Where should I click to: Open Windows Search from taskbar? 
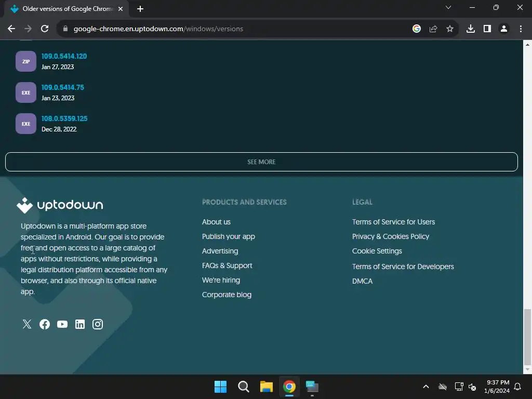point(243,387)
